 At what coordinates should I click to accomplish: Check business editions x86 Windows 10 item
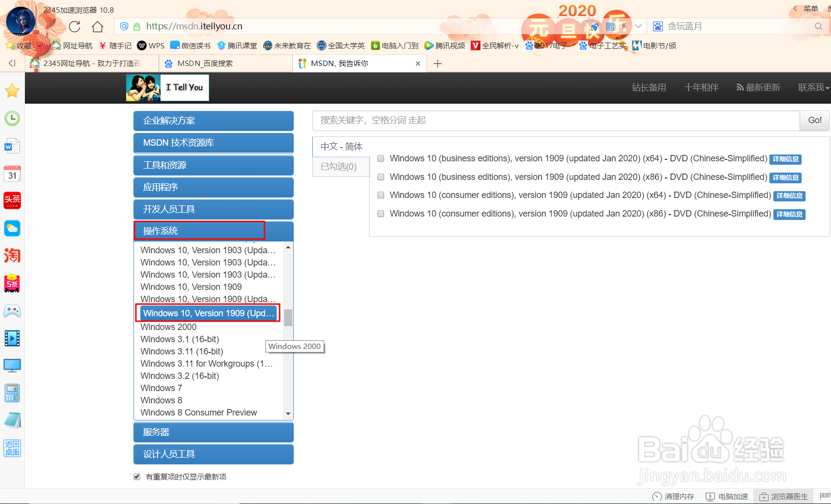(381, 177)
